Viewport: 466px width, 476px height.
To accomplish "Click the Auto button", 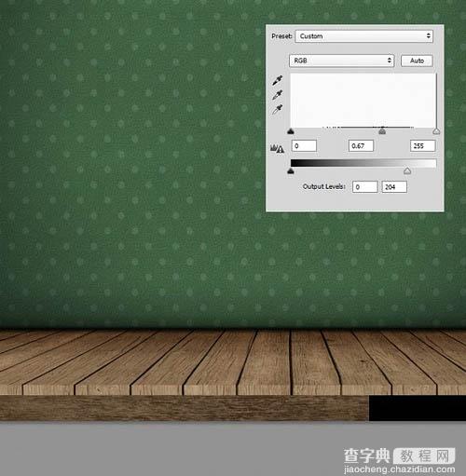I will 417,61.
